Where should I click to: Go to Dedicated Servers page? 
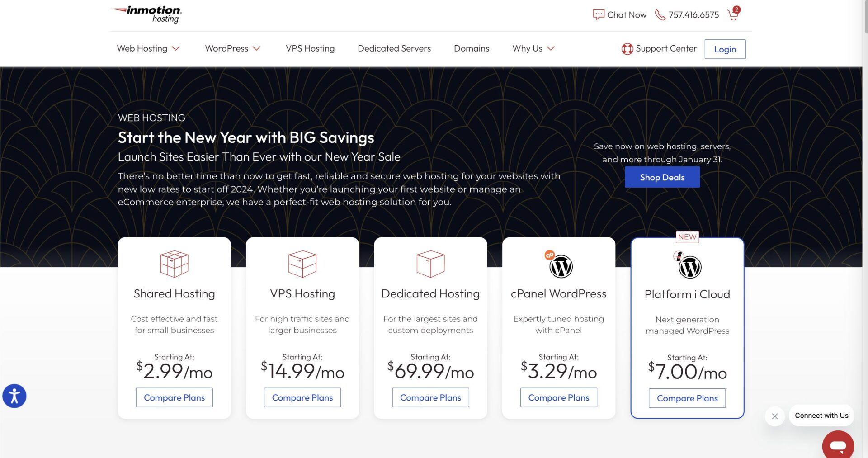(x=394, y=48)
